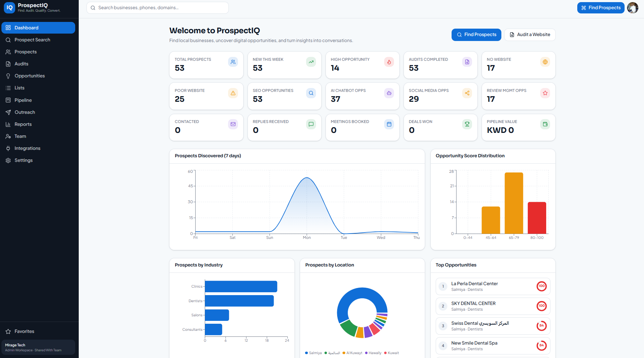Click the Meetings Booked calendar icon
The height and width of the screenshot is (358, 644).
389,124
